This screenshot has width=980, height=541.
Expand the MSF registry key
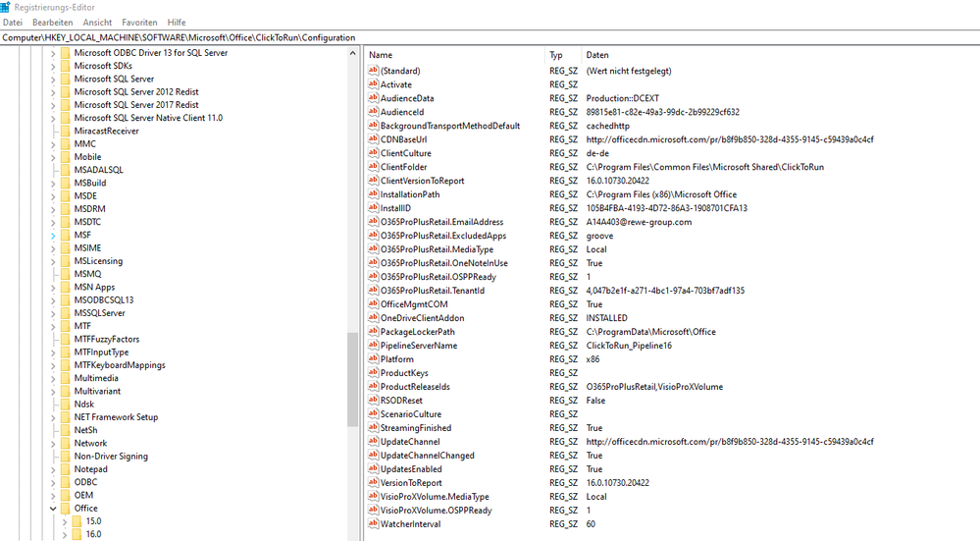pyautogui.click(x=53, y=236)
